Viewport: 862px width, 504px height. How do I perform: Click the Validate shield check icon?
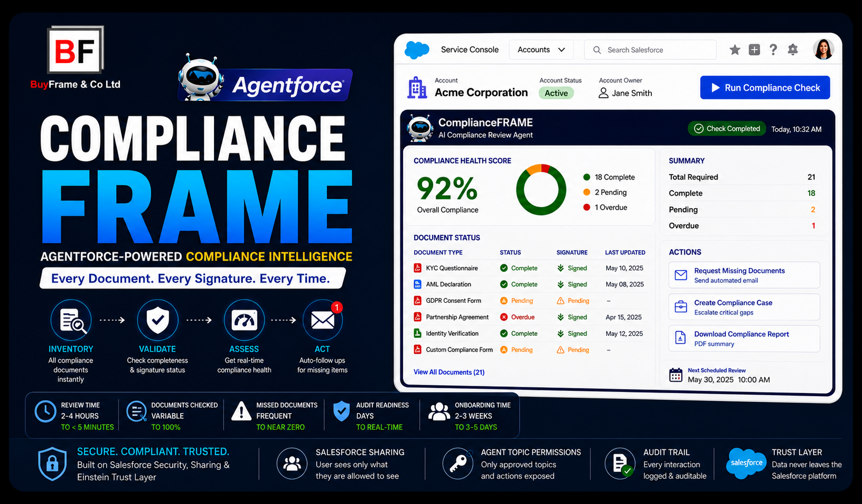coord(157,320)
